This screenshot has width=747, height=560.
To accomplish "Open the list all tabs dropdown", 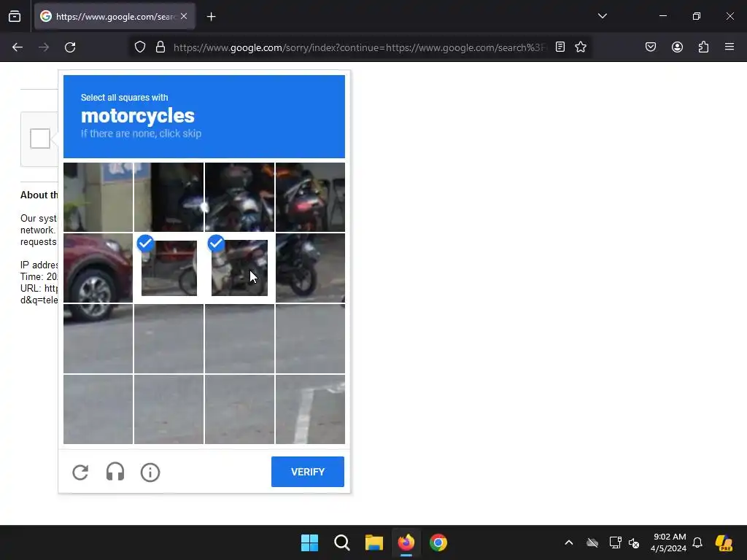I will pyautogui.click(x=602, y=16).
